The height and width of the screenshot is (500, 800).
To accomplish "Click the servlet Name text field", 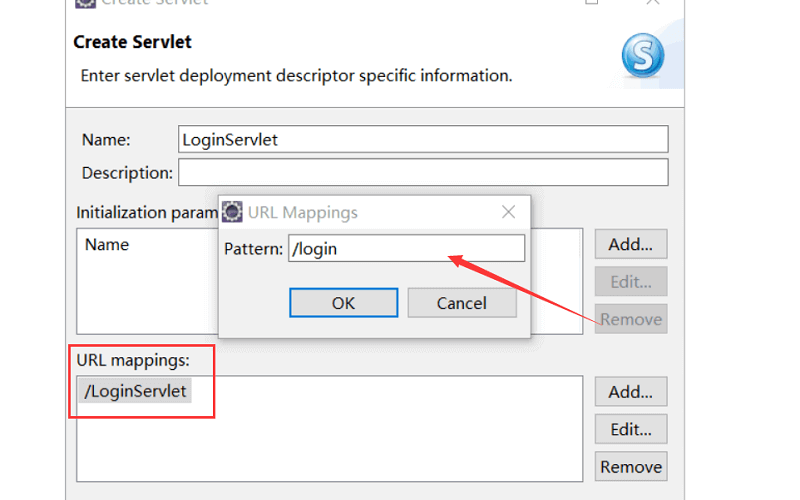I will 423,139.
